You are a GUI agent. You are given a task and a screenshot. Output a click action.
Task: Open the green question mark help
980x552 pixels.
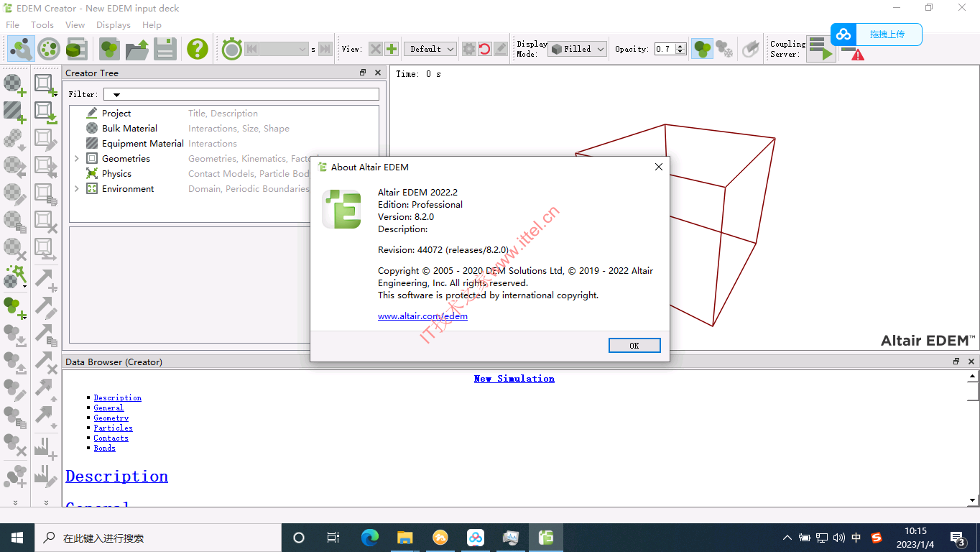[x=197, y=49]
